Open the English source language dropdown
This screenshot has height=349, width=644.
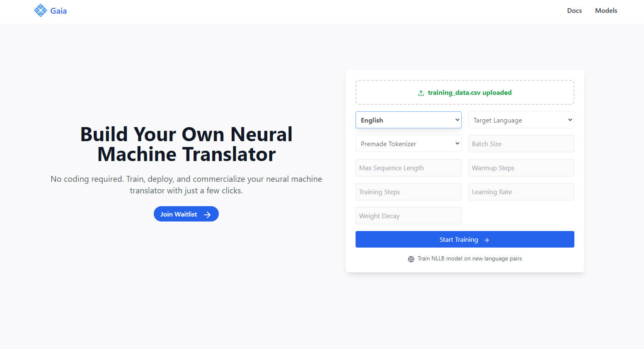coord(408,120)
